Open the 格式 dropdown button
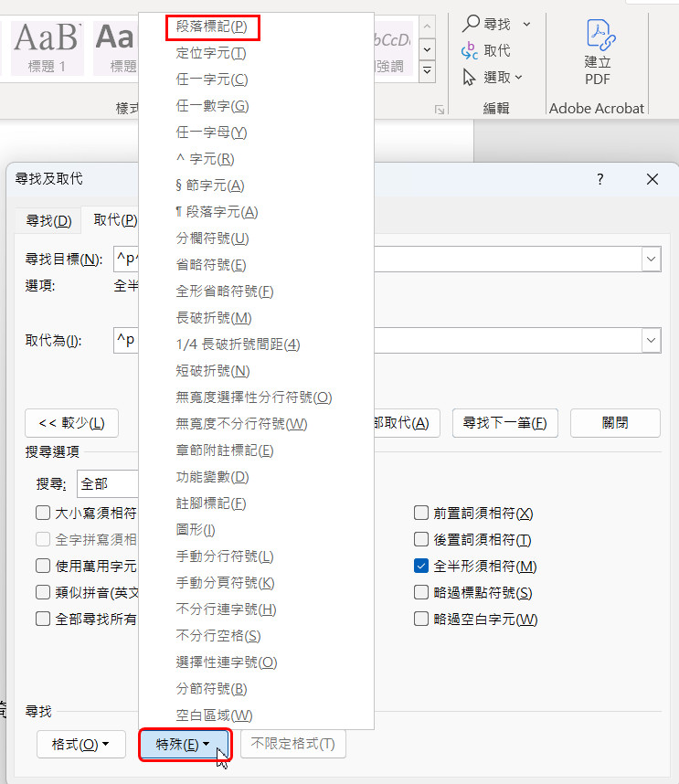This screenshot has width=679, height=784. (x=81, y=744)
